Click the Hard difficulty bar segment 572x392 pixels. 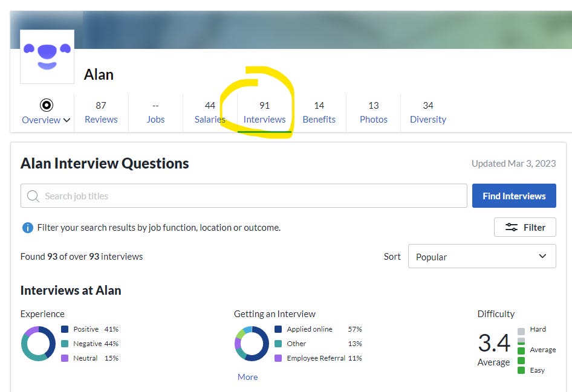coord(521,331)
